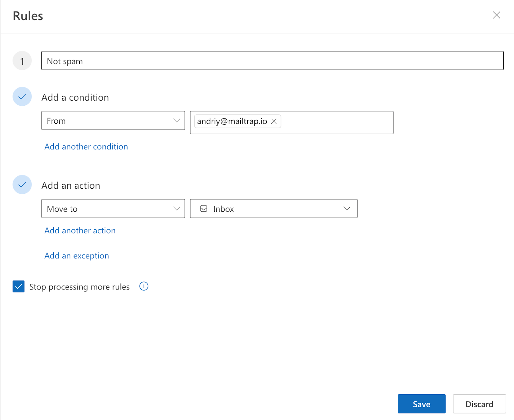This screenshot has width=514, height=420.
Task: Toggle Stop processing more rules off
Action: (18, 286)
